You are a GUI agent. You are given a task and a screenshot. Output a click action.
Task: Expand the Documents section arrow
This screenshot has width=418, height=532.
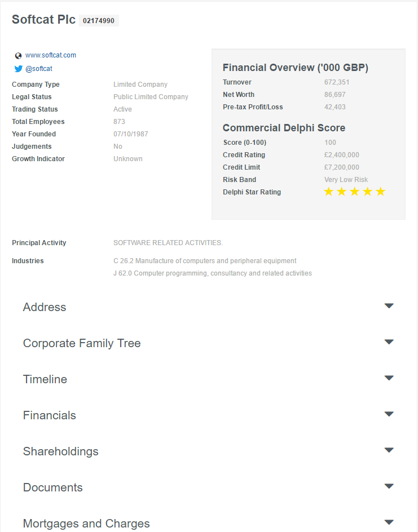389,486
